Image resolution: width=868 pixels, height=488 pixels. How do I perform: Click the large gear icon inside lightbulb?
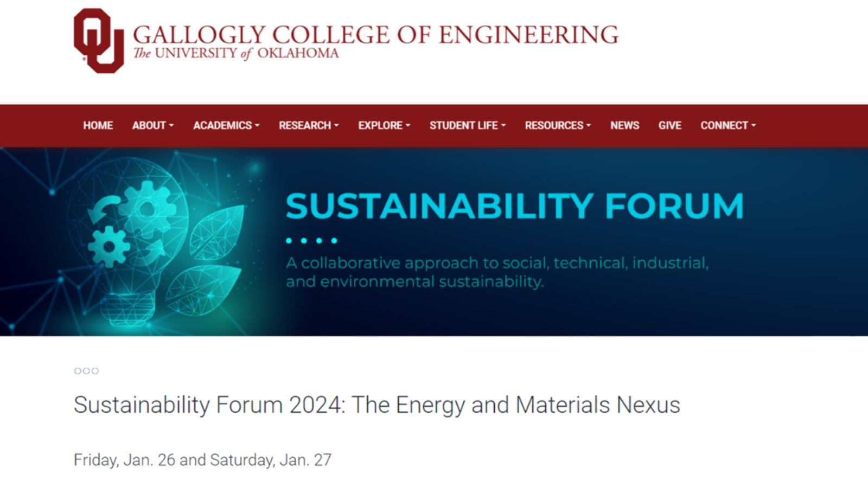148,209
